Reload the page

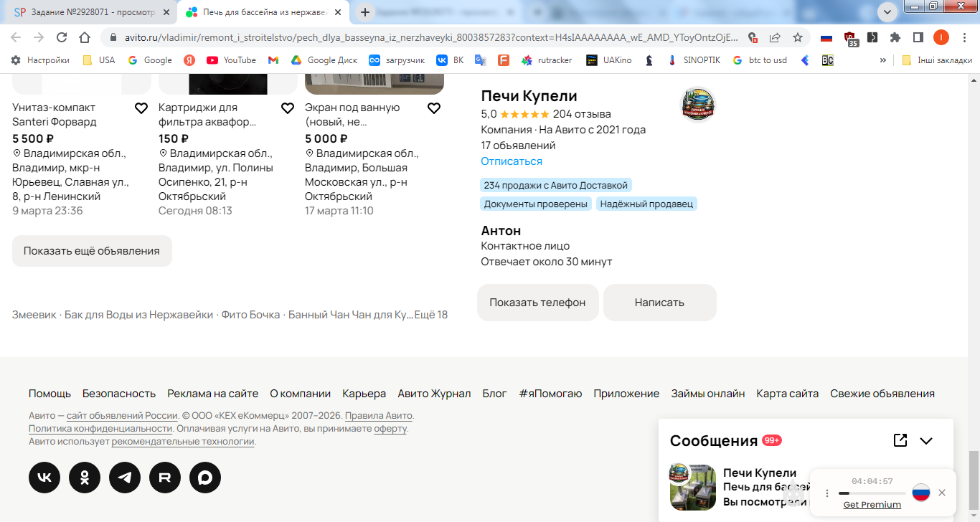62,37
